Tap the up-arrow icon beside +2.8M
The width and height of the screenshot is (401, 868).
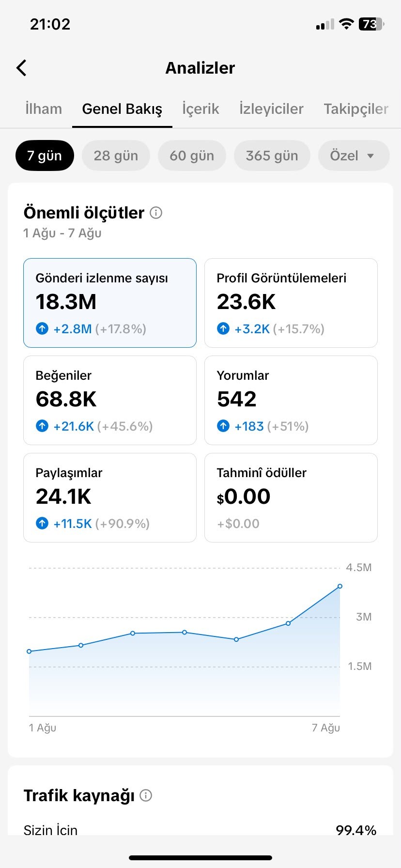[42, 329]
